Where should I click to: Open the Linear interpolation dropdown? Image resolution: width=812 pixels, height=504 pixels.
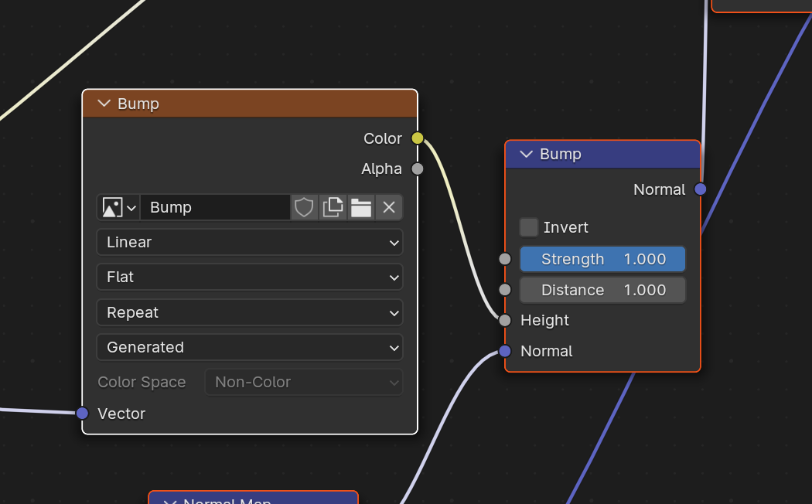click(x=250, y=242)
